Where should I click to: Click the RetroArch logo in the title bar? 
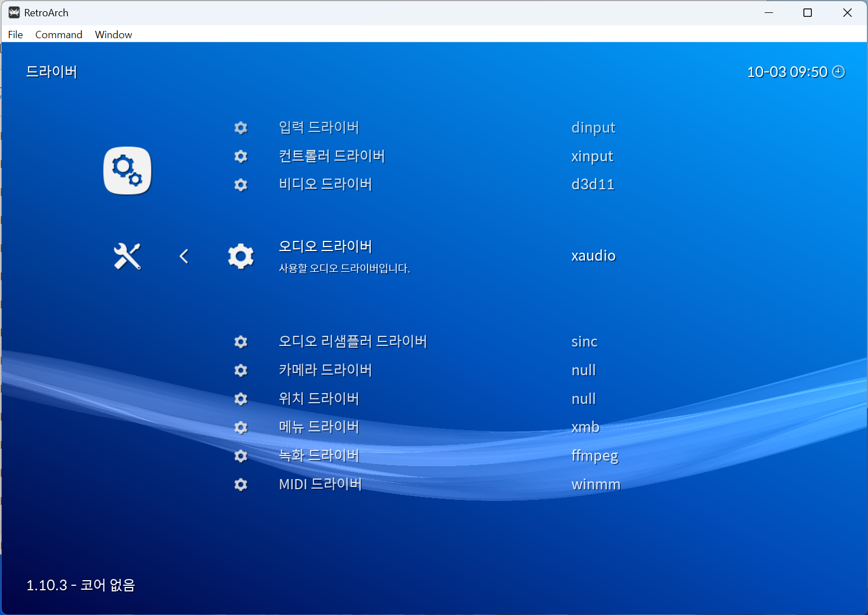coord(14,12)
